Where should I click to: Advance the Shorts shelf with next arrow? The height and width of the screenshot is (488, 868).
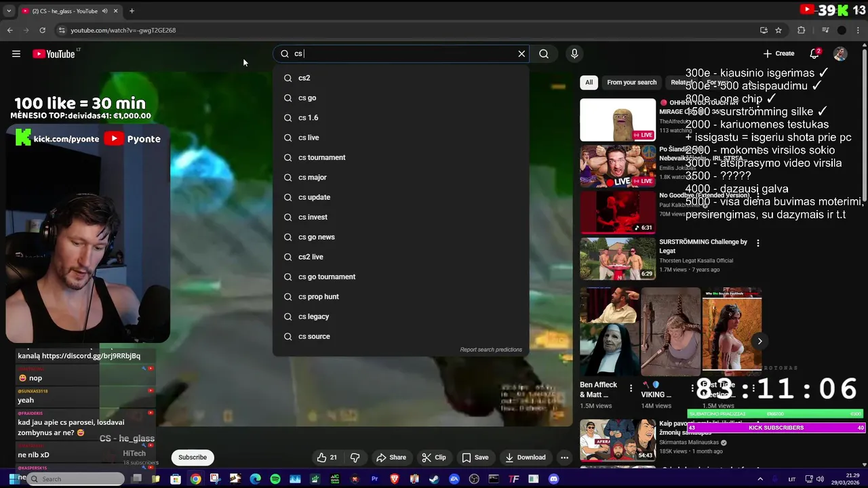coord(759,341)
